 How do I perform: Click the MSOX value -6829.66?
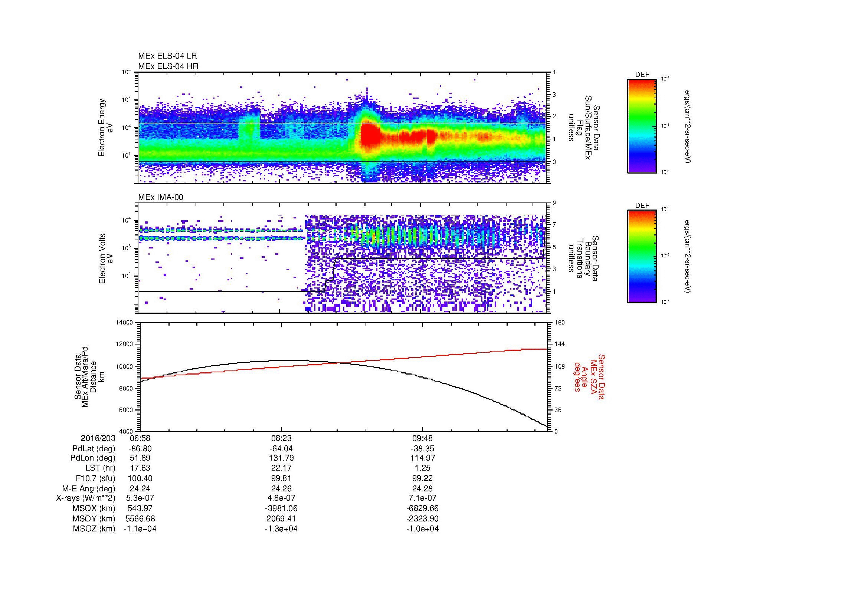pyautogui.click(x=422, y=508)
